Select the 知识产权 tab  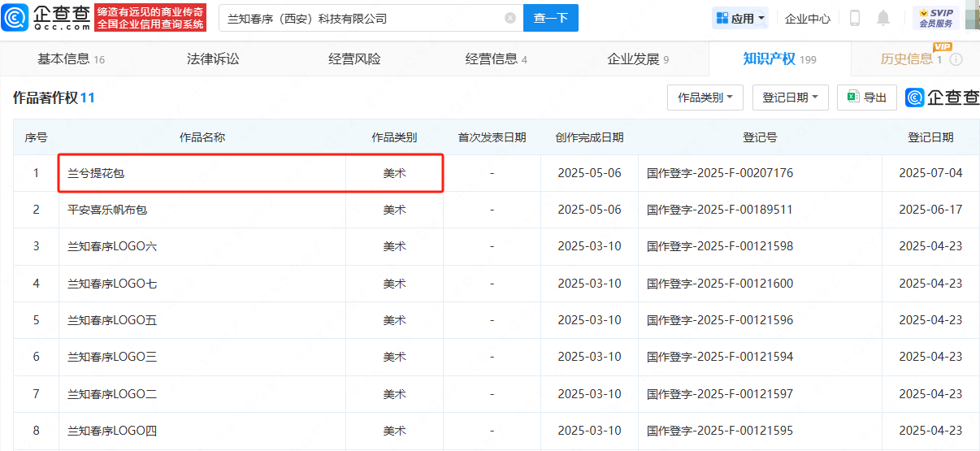[779, 59]
